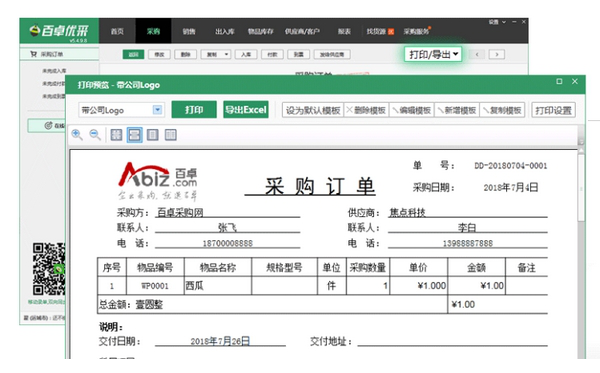Viewport: 600px width, 373px height.
Task: Click the 到票 button
Action: (298, 54)
